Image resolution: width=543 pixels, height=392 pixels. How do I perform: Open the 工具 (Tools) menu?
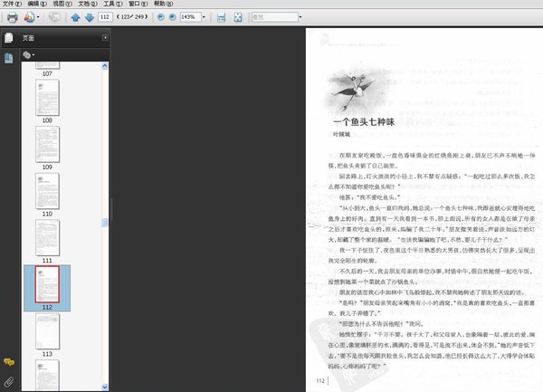click(x=113, y=4)
